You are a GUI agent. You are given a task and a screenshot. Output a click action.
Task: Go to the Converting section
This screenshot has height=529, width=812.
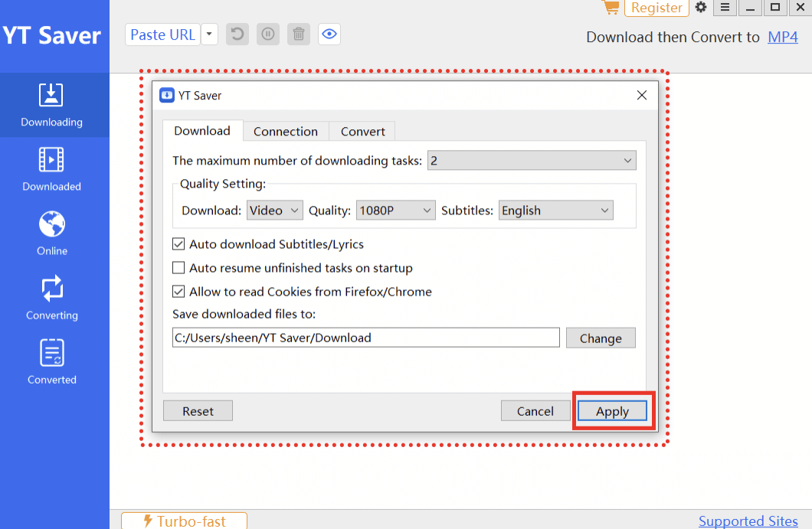tap(52, 298)
